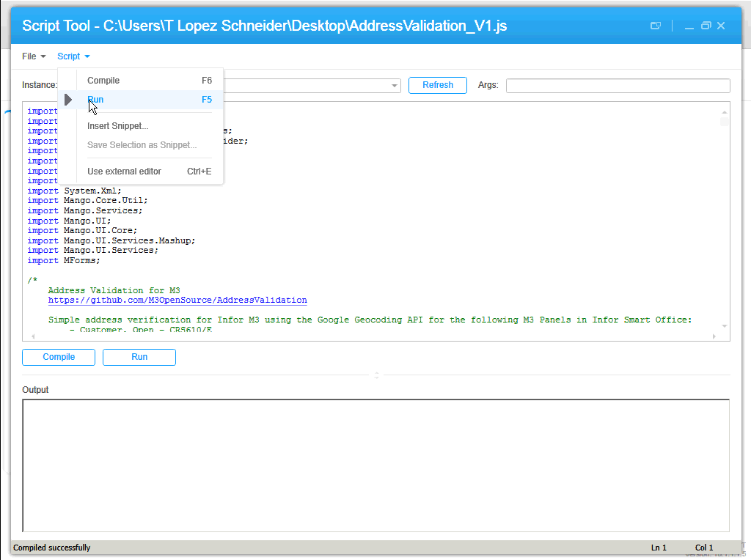
Task: Click the detach window icon in title bar
Action: [656, 26]
